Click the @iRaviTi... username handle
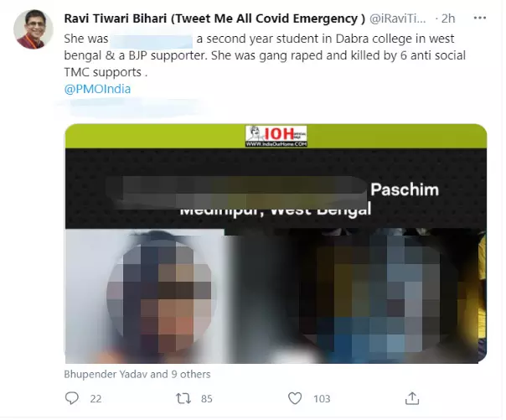Viewport: 506px width, 420px height. point(397,18)
